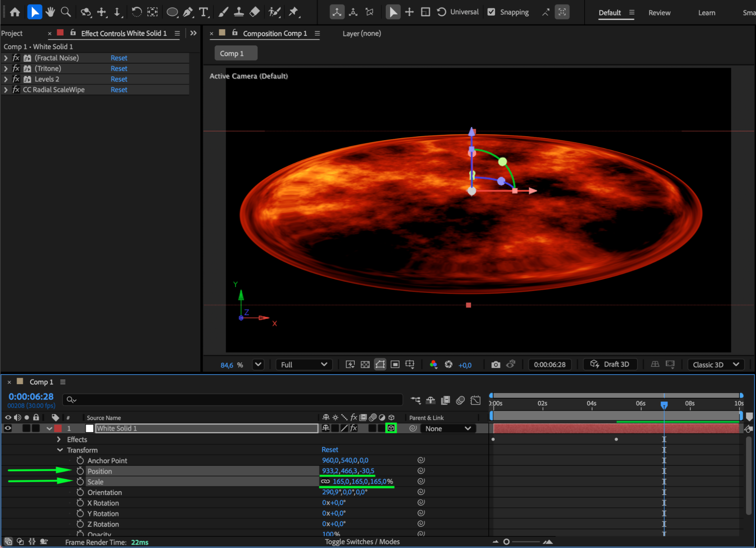Select the Hand tool
Image resolution: width=756 pixels, height=548 pixels.
pyautogui.click(x=50, y=12)
